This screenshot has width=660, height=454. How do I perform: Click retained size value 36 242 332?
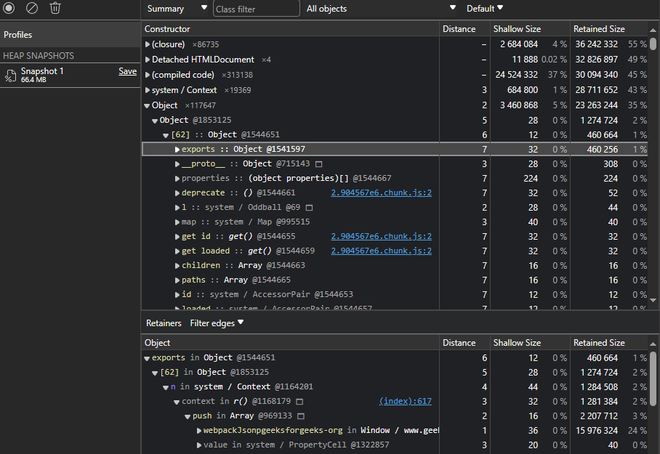coord(596,44)
